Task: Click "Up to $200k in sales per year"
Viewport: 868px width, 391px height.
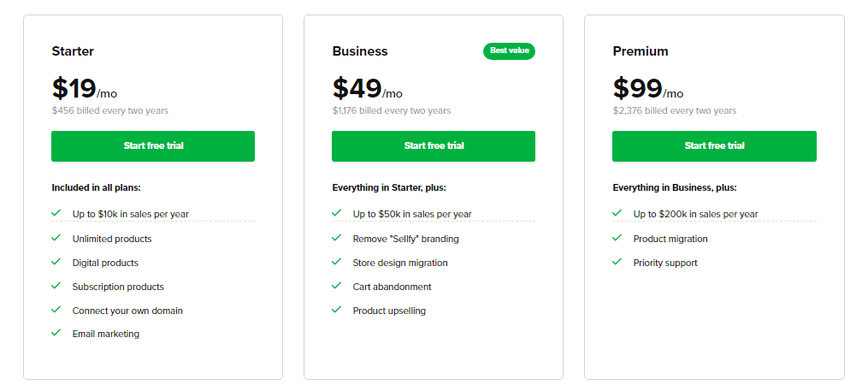Action: pyautogui.click(x=695, y=214)
